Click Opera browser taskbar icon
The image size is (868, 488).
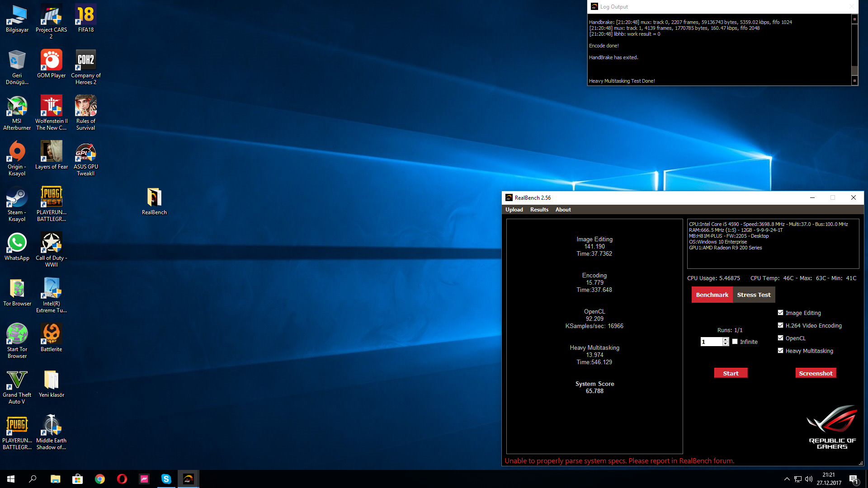click(122, 479)
